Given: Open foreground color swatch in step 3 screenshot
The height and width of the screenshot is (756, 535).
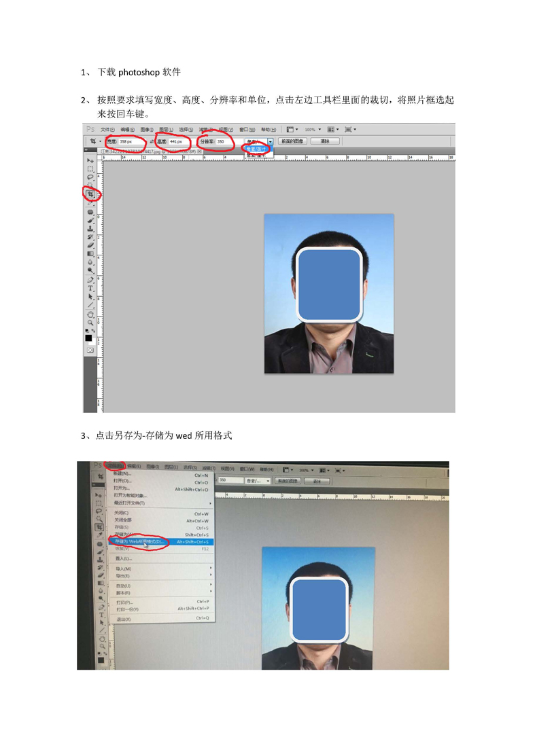Looking at the screenshot, I should (x=101, y=660).
